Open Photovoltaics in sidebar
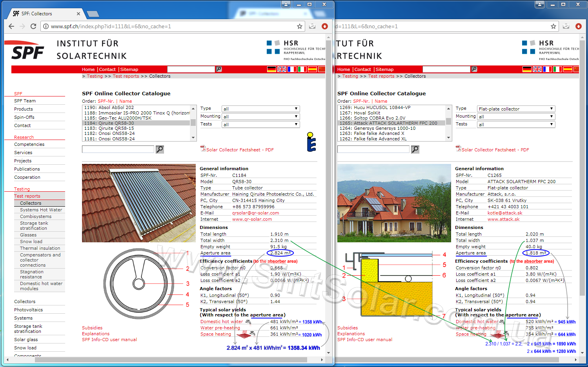The width and height of the screenshot is (588, 367). [x=29, y=310]
